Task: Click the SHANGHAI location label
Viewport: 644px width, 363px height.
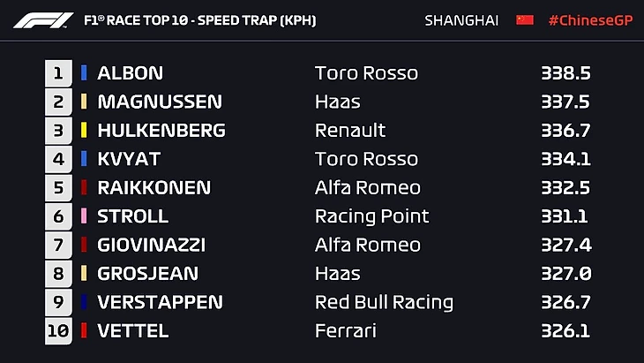Action: pos(461,19)
